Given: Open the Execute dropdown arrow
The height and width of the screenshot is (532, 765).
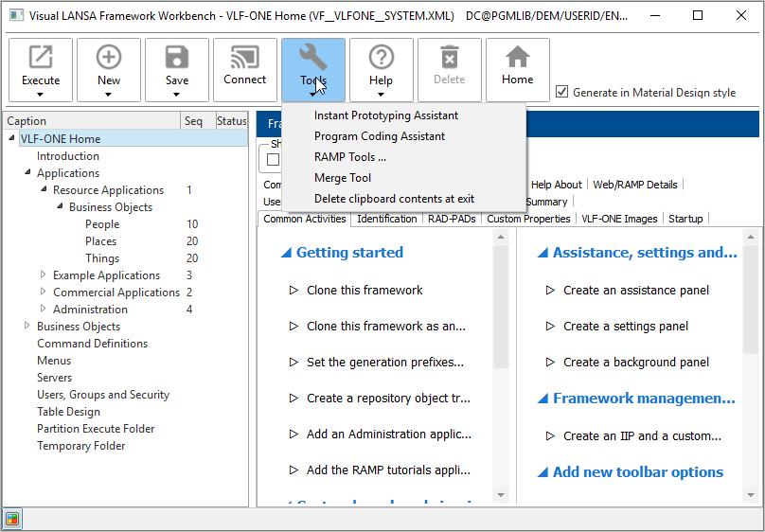Looking at the screenshot, I should (41, 95).
